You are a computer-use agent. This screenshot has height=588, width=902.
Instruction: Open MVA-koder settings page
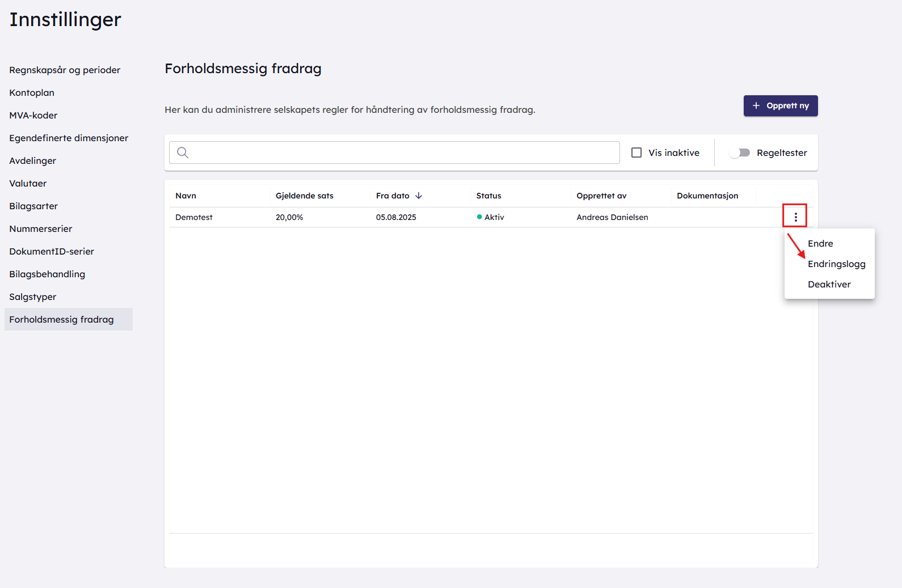tap(33, 115)
